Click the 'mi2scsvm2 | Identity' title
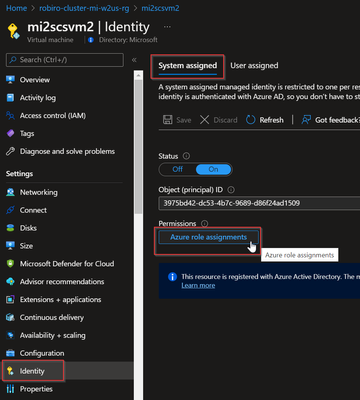360x400 pixels. pyautogui.click(x=88, y=27)
